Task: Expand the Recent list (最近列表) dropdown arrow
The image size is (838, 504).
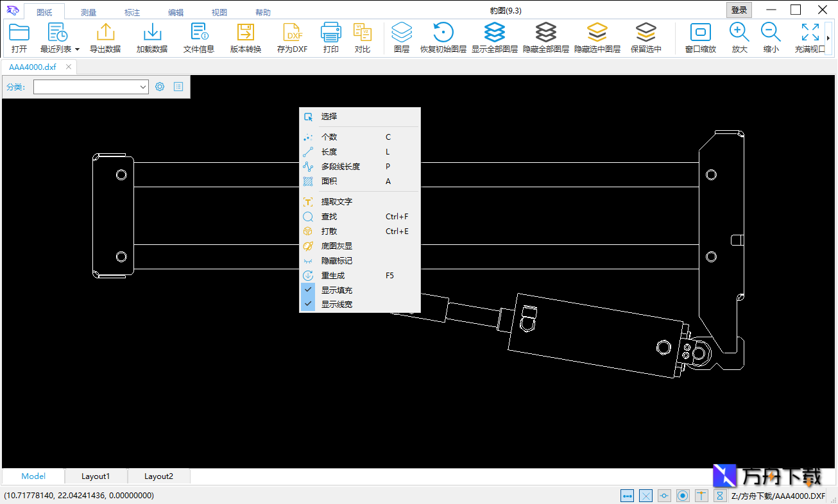Action: pyautogui.click(x=77, y=49)
